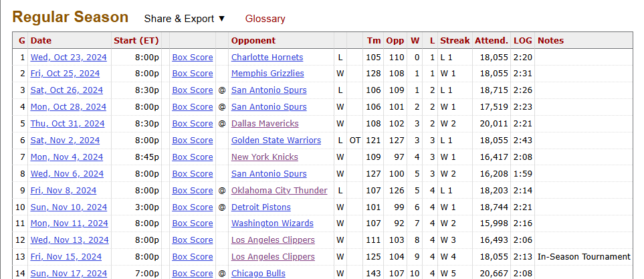Open Box Score for Charlotte Hornets game

pos(193,58)
